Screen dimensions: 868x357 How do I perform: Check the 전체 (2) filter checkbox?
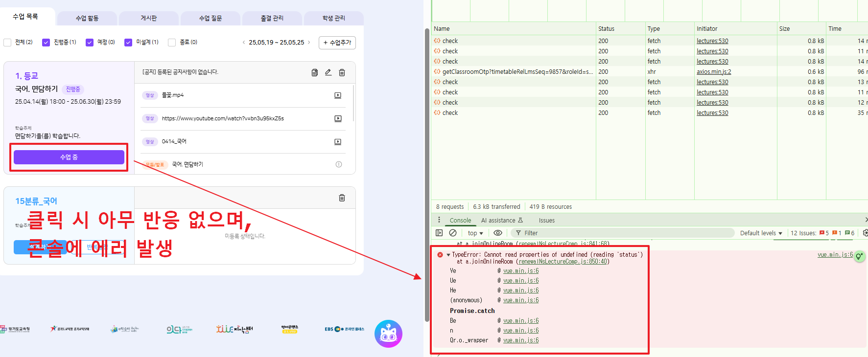[x=7, y=43]
